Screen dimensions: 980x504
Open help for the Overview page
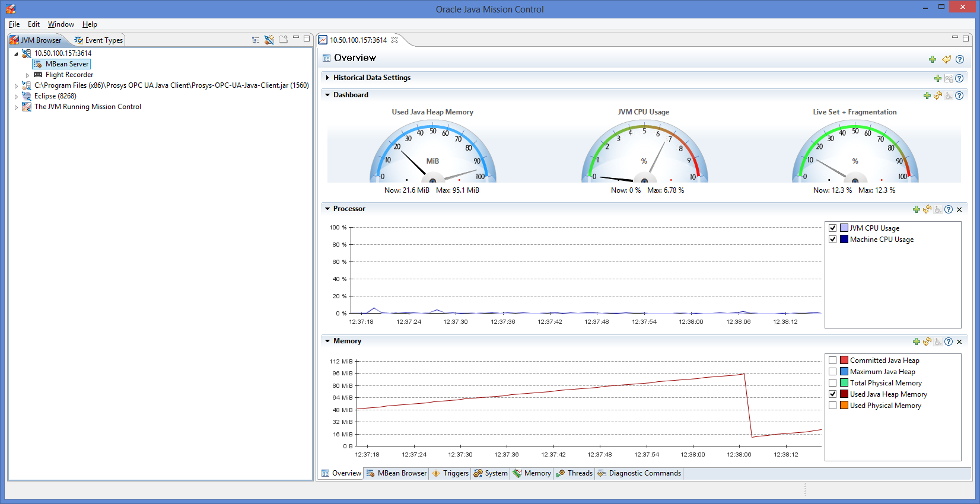960,59
